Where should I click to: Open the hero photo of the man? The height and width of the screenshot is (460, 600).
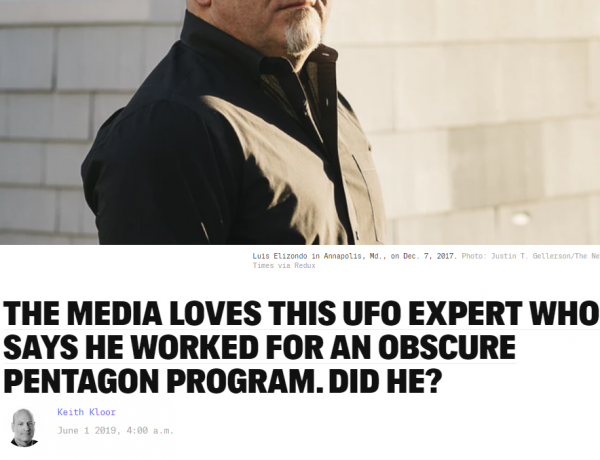[300, 122]
